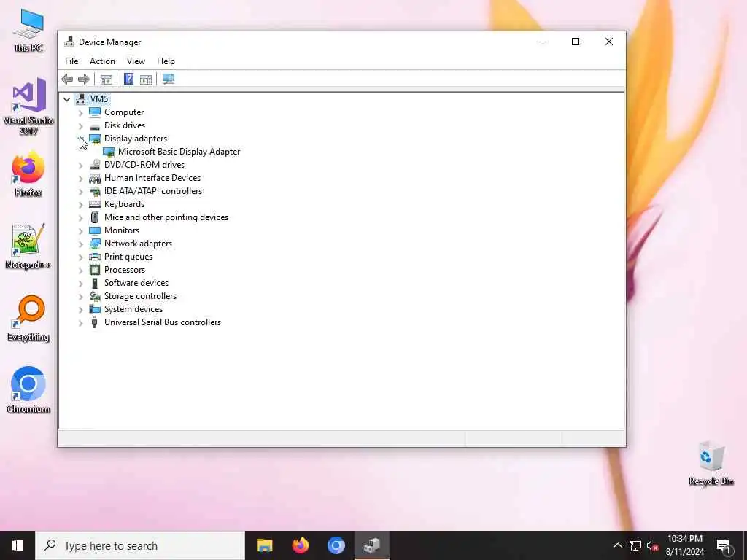Viewport: 747px width, 560px height.
Task: Click the Microsoft Basic Display Adapter icon
Action: pyautogui.click(x=109, y=152)
